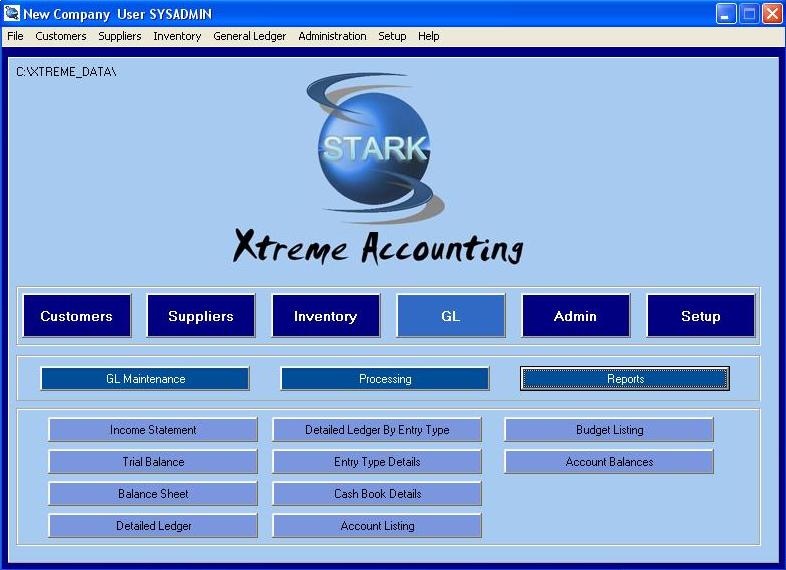Click the C:\XTREME_DATA\ path text
The height and width of the screenshot is (570, 786).
(66, 72)
